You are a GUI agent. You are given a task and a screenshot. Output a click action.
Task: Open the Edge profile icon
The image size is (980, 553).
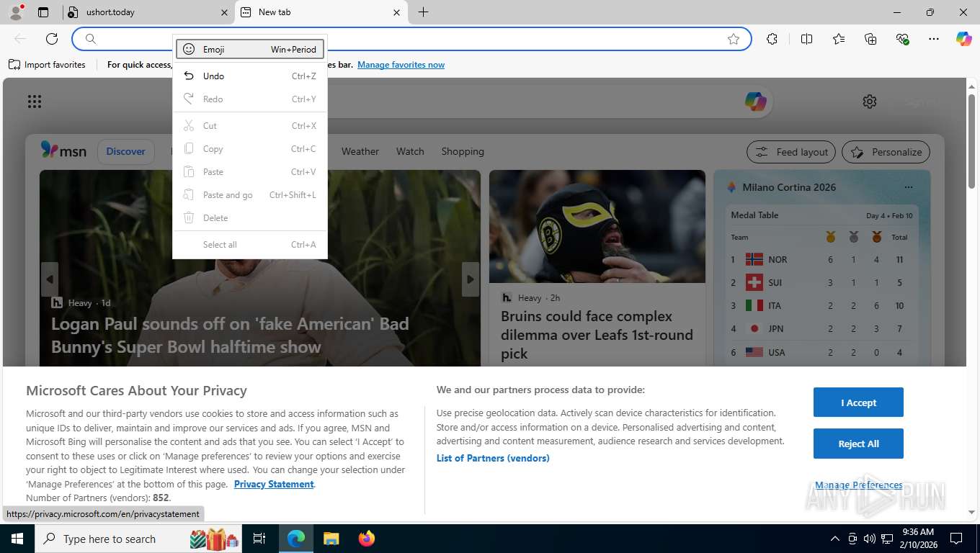point(15,12)
